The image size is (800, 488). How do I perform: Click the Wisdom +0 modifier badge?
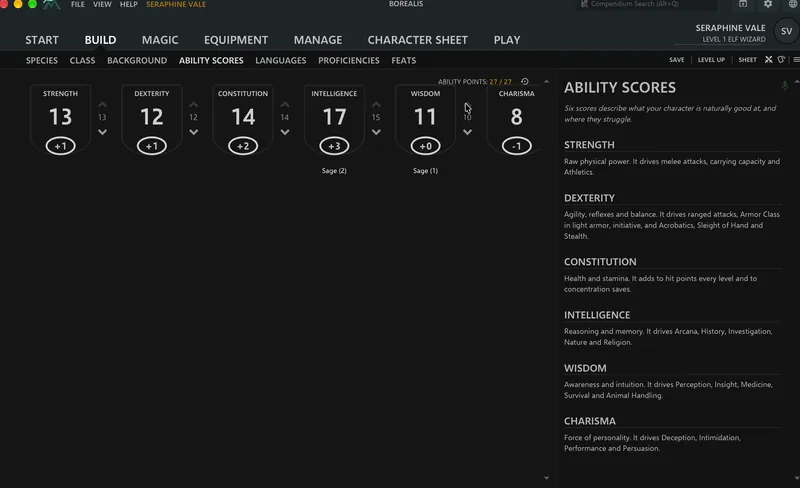click(x=426, y=146)
